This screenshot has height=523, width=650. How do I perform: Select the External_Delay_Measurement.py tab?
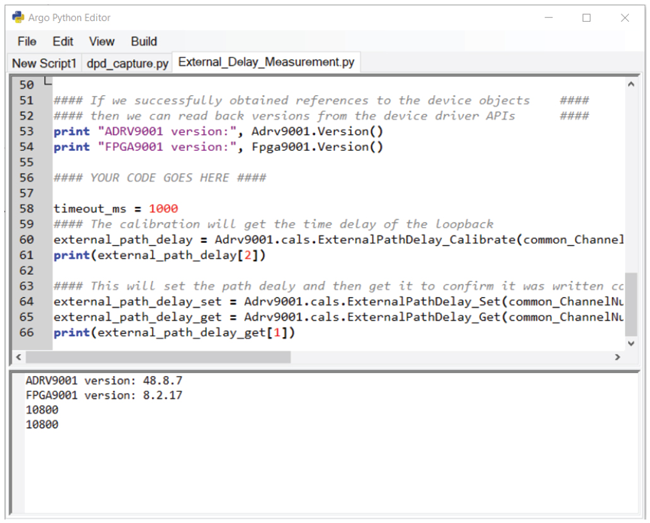pos(265,63)
